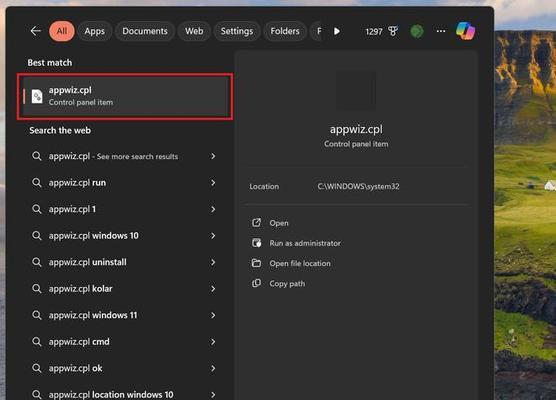Launch the Copilot icon
Image resolution: width=556 pixels, height=400 pixels.
pos(465,31)
